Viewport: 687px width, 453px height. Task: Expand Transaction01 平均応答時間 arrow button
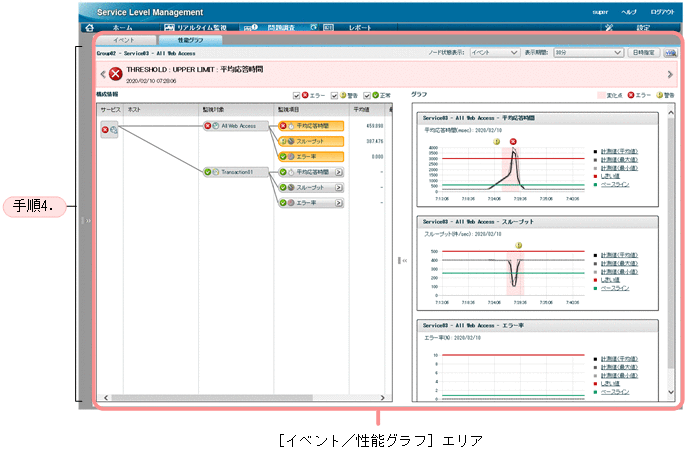point(339,172)
